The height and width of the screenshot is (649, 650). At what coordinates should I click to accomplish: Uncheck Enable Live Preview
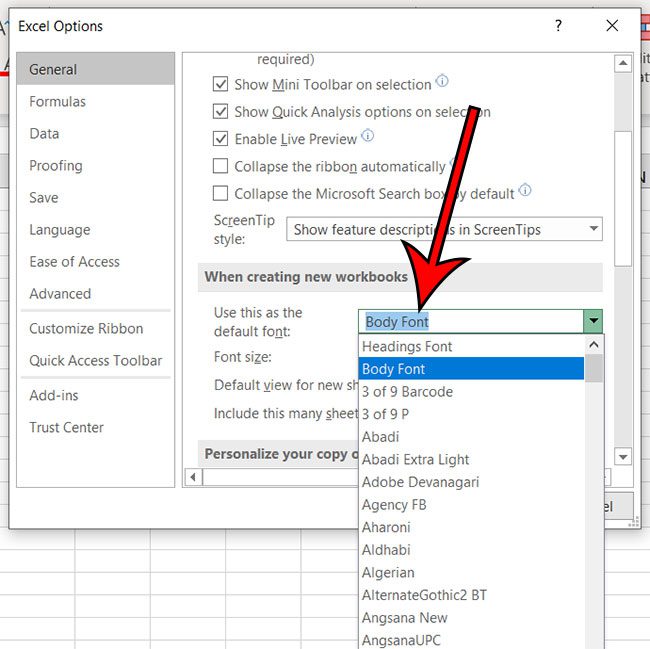tap(221, 139)
